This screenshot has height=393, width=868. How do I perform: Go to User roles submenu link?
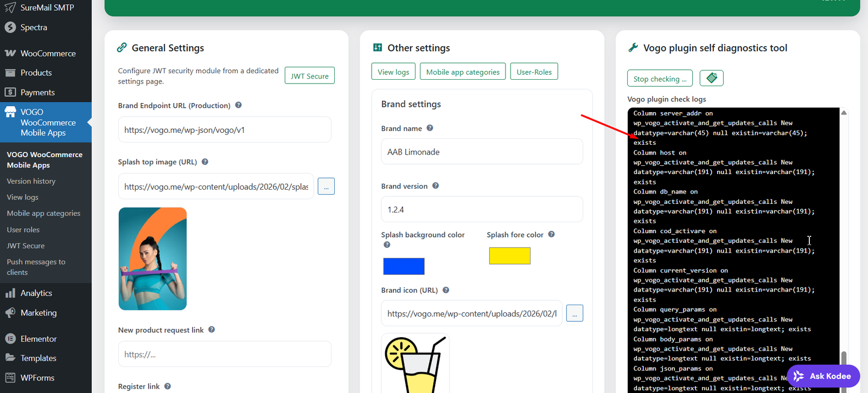(x=23, y=229)
